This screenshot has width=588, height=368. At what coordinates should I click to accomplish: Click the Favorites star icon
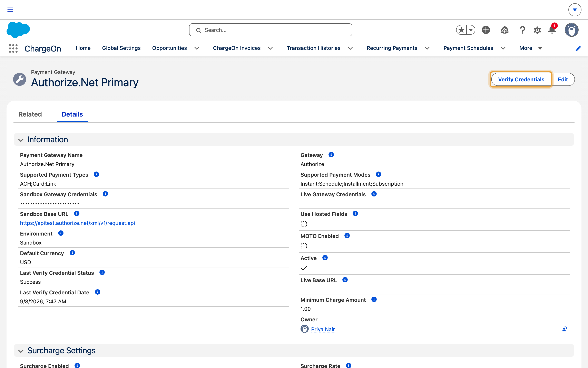pos(461,30)
